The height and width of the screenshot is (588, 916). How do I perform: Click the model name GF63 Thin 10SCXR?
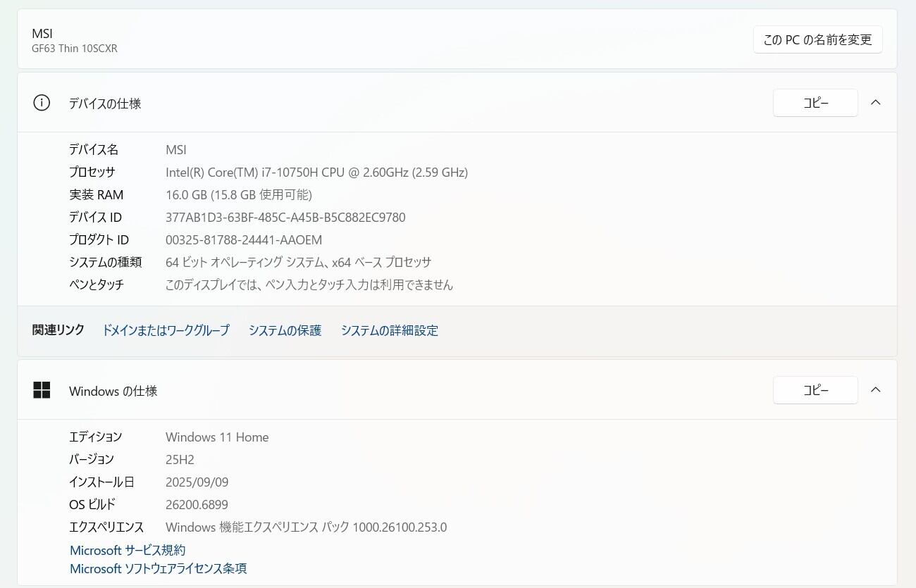(x=75, y=49)
